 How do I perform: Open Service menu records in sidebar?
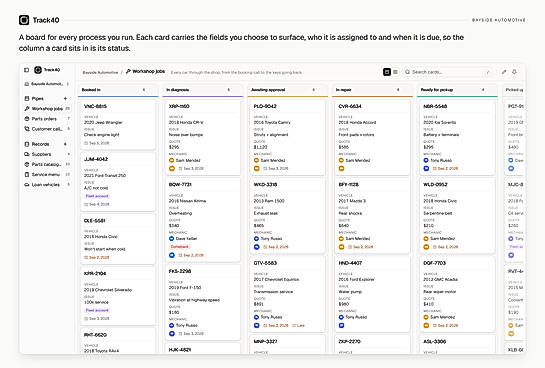pyautogui.click(x=47, y=174)
